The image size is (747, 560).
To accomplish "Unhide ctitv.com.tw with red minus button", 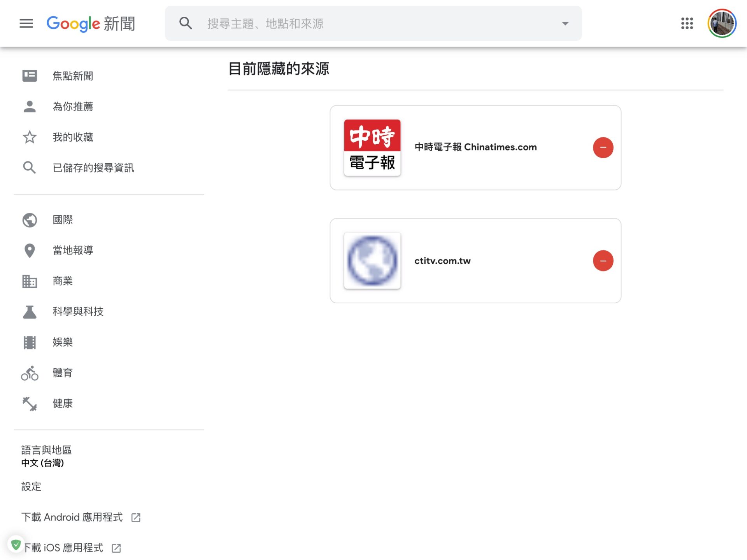I will [603, 261].
